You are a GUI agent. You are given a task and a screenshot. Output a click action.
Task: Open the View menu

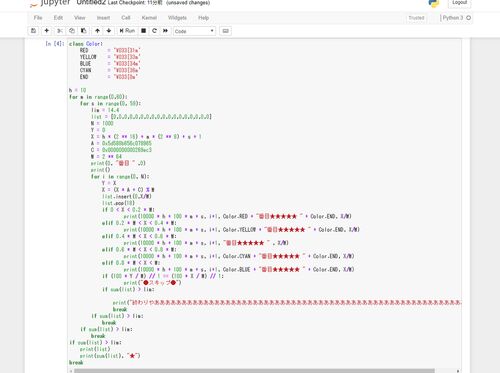[80, 18]
